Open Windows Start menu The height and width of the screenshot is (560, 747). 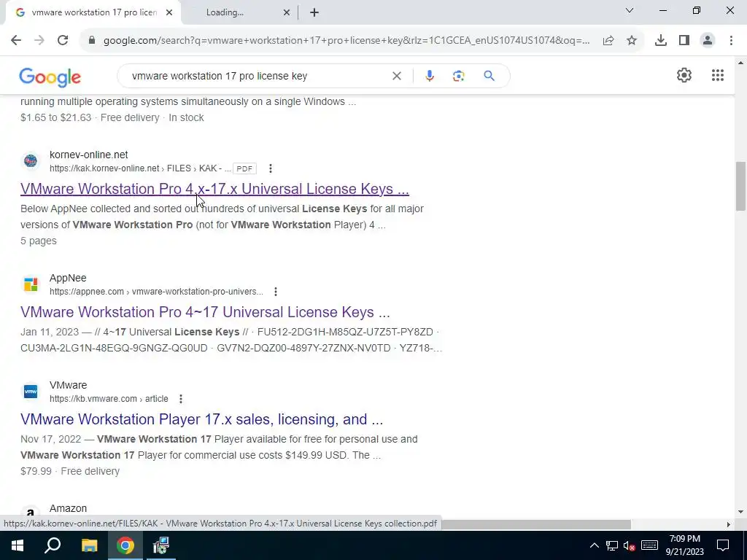(x=18, y=545)
